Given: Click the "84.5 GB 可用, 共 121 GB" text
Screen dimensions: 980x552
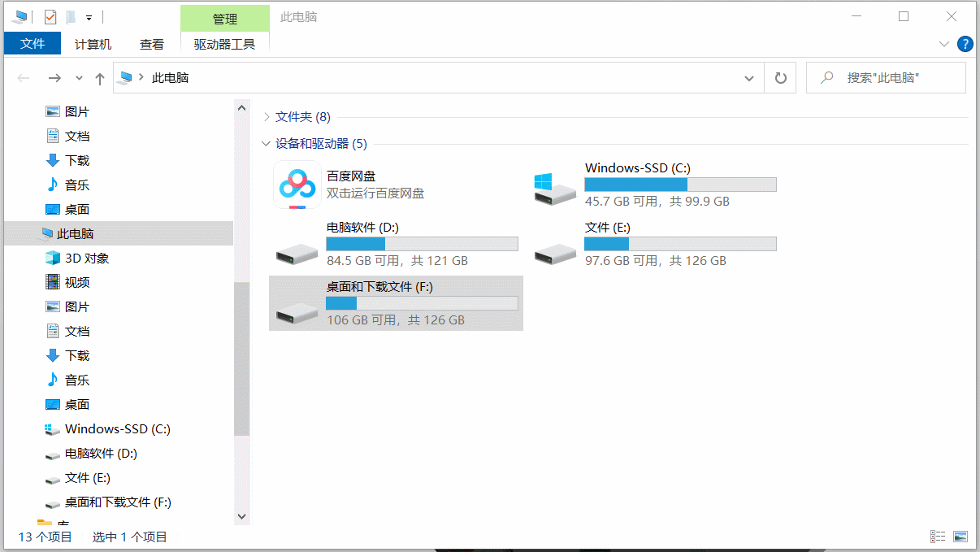Looking at the screenshot, I should coord(397,260).
